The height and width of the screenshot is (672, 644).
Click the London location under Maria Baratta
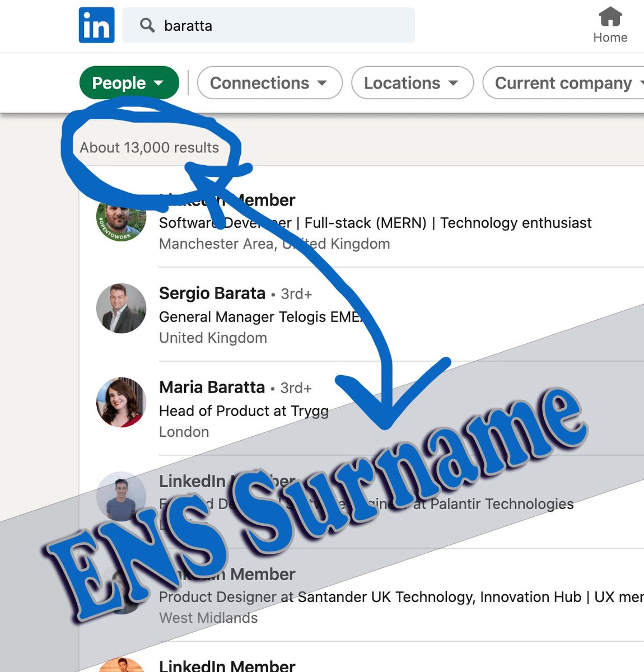click(184, 432)
